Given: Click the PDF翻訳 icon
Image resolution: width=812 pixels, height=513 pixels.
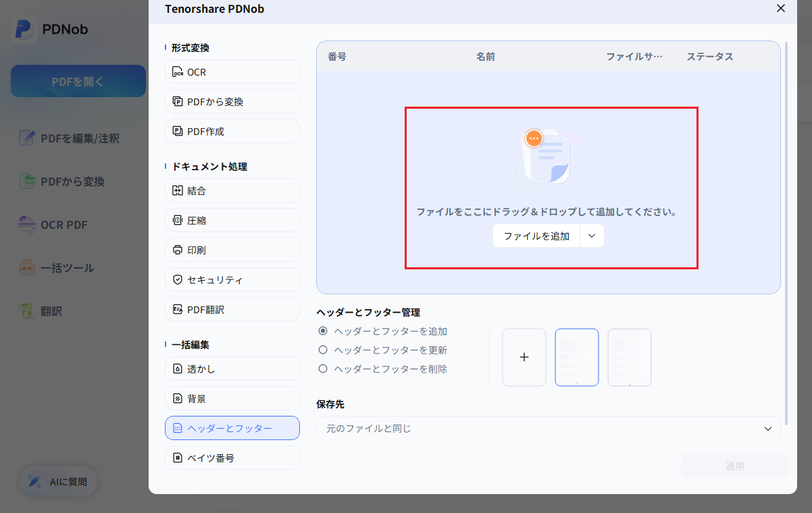Looking at the screenshot, I should point(178,310).
